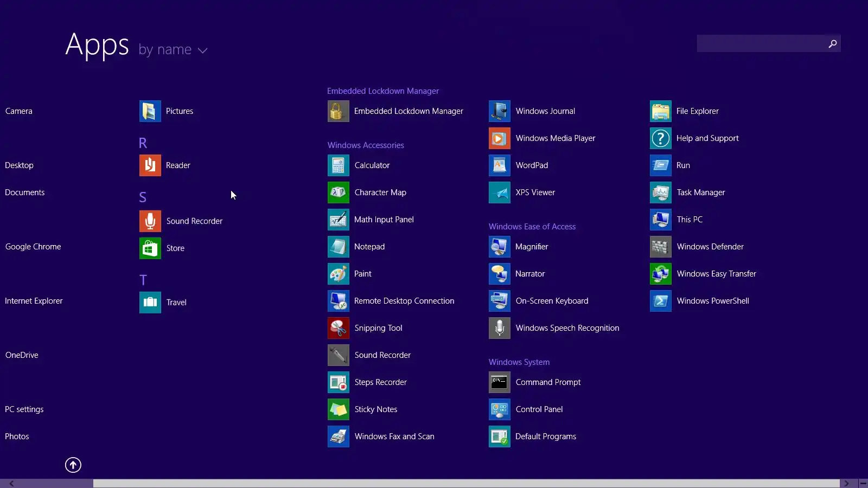Open the Default Programs icon
The image size is (868, 488).
[500, 436]
